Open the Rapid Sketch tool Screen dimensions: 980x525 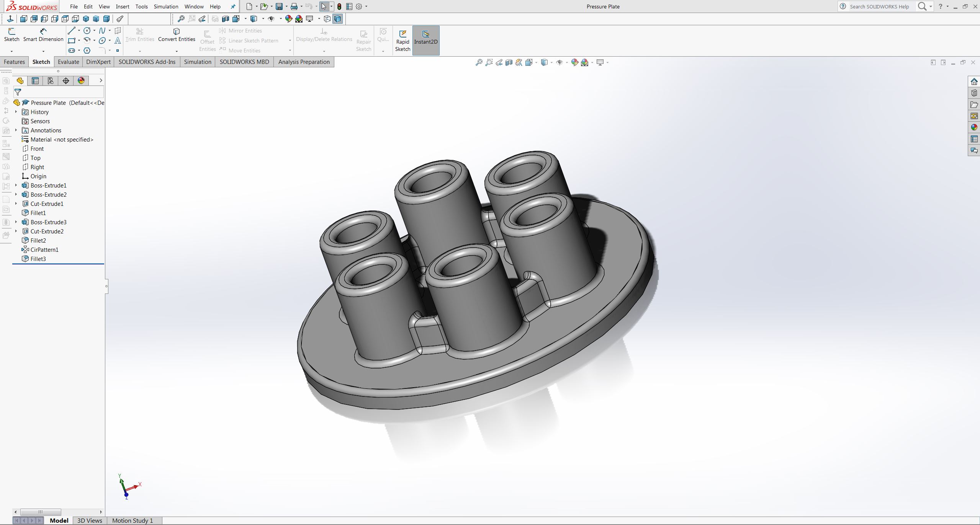point(402,41)
